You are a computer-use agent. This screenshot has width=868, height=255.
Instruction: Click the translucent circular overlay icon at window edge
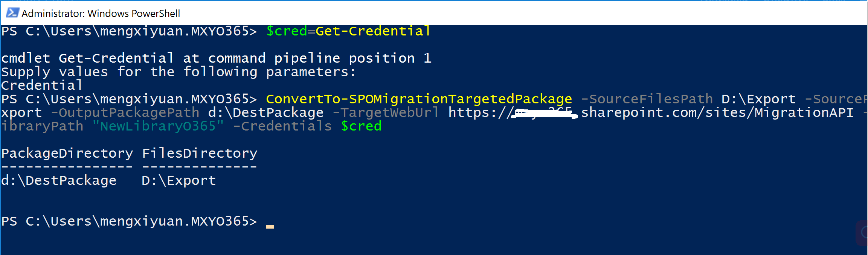pos(863,233)
